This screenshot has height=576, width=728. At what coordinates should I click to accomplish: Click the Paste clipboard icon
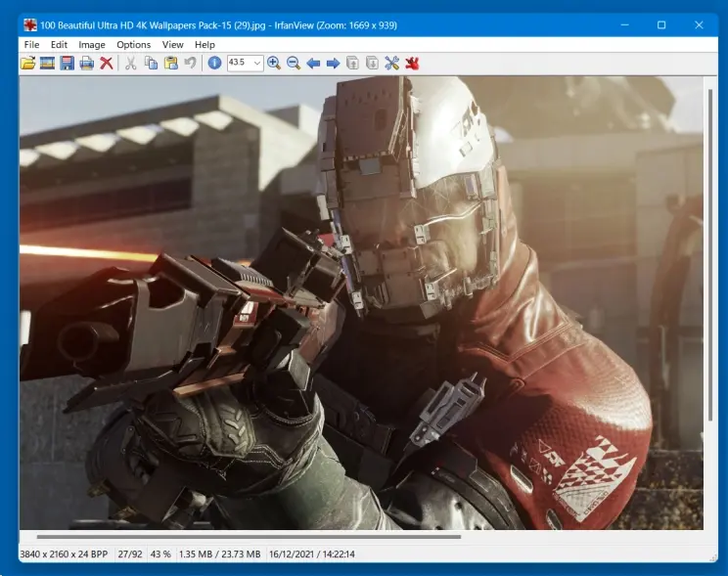tap(170, 63)
